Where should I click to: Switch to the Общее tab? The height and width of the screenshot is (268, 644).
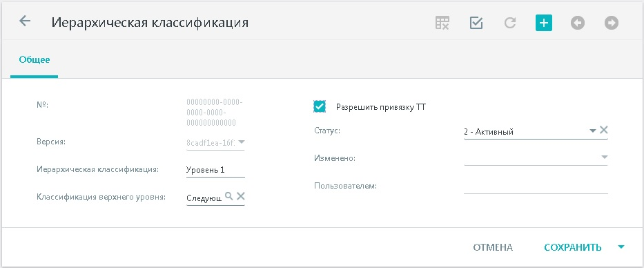(x=34, y=59)
